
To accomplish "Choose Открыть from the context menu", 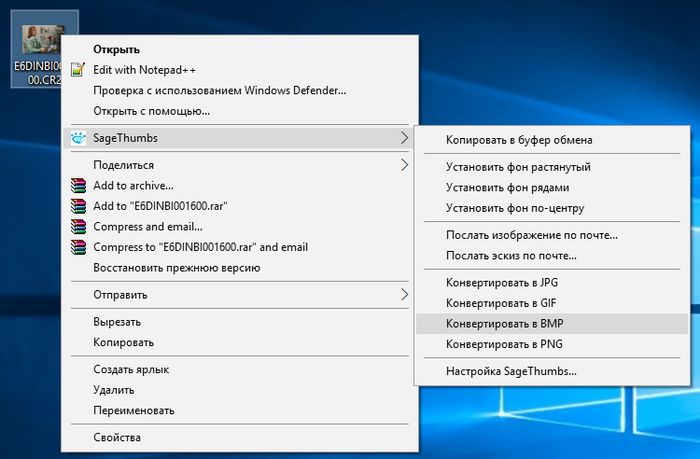I will coord(116,49).
